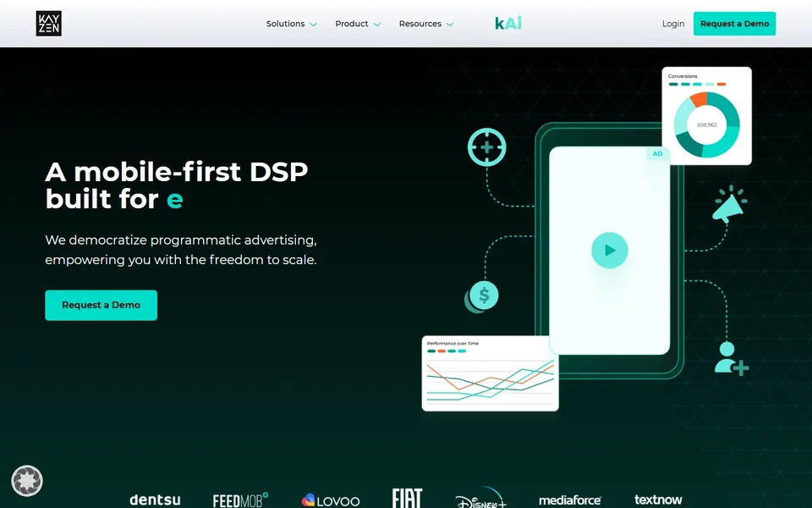The height and width of the screenshot is (508, 812).
Task: Click the LOVOO logo
Action: 331,500
